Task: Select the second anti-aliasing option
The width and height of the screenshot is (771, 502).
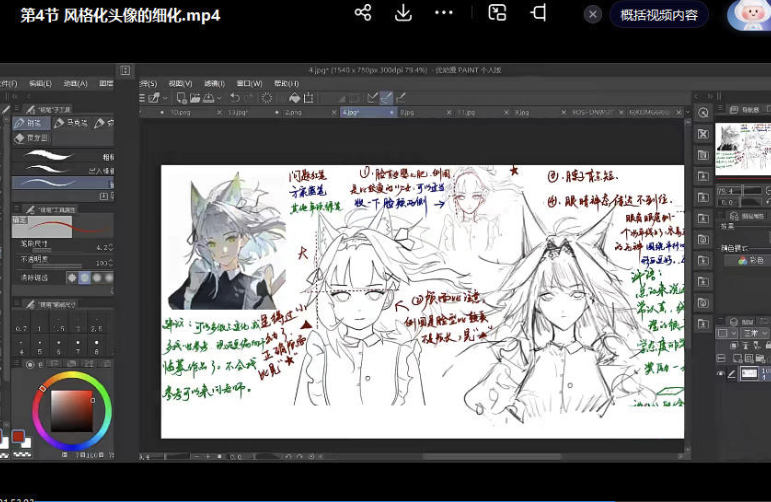Action: click(x=85, y=278)
